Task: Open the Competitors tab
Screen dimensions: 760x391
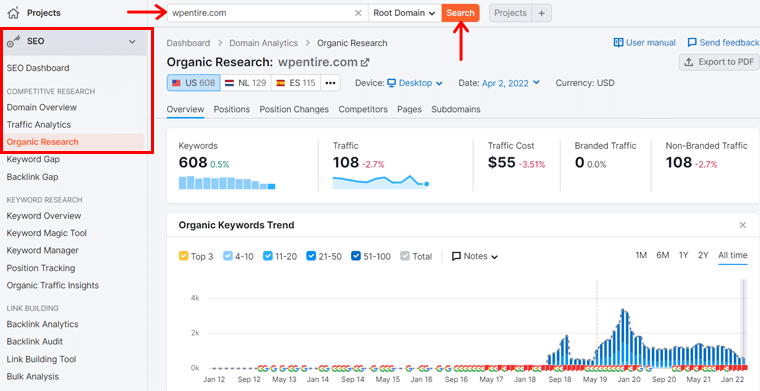Action: click(363, 109)
